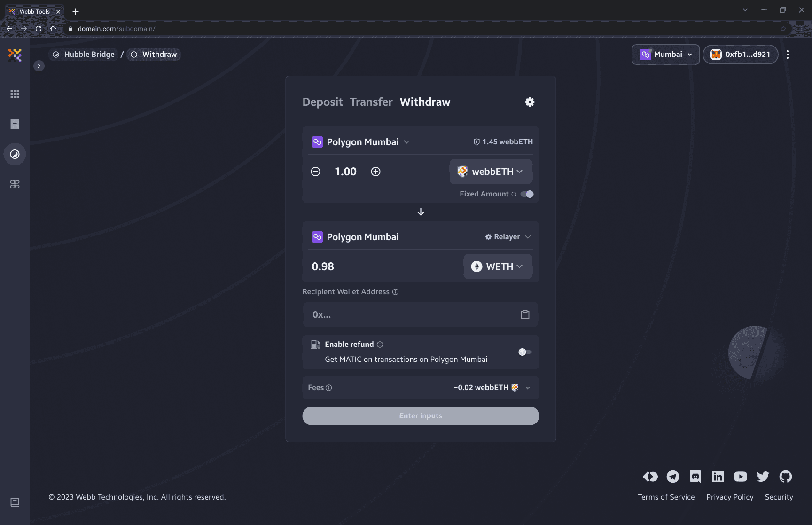Switch to the Transfer tab
The height and width of the screenshot is (525, 812).
371,102
